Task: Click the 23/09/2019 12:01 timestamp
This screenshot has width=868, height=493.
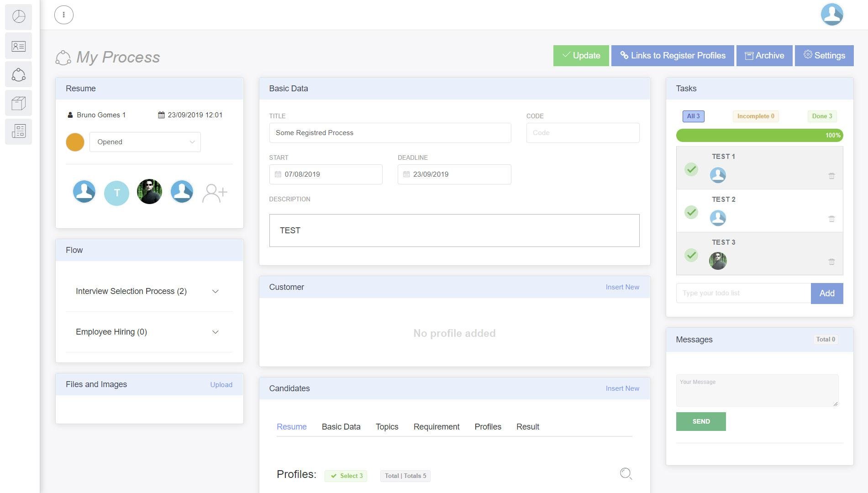Action: click(195, 115)
